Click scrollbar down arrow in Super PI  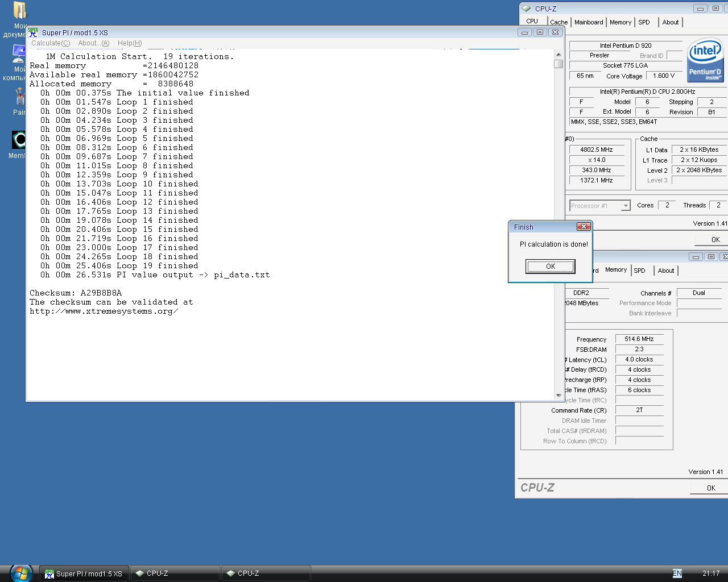(559, 395)
